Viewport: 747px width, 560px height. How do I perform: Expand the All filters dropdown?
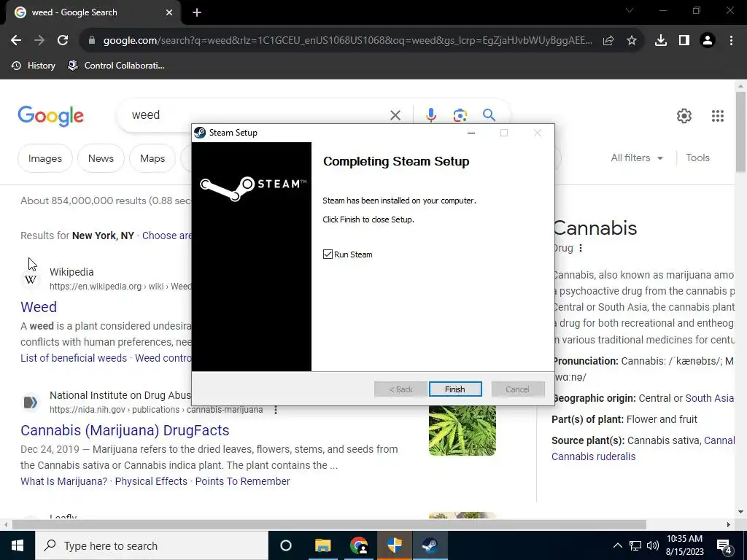(637, 158)
